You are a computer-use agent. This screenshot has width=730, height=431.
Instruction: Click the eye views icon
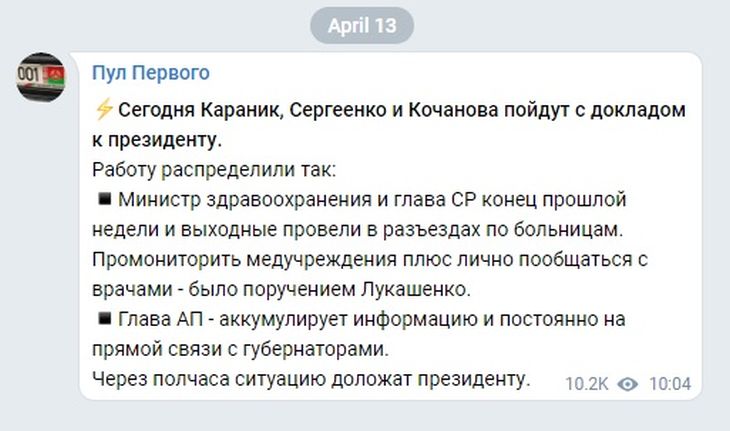point(628,383)
